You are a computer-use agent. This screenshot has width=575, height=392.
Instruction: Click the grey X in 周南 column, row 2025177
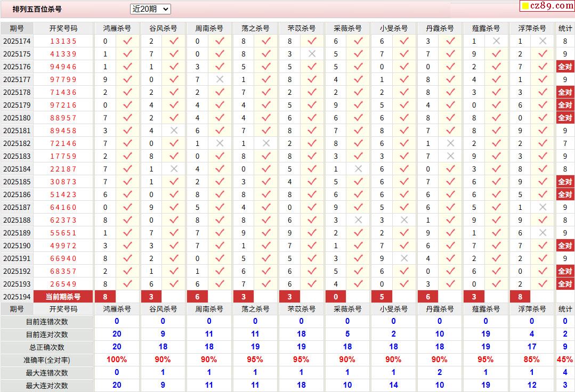(x=220, y=79)
